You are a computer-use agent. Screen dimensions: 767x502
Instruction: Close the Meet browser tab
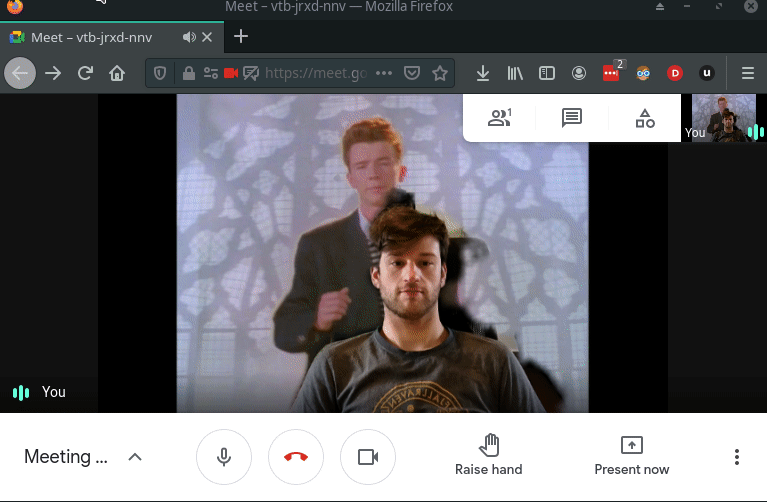(x=207, y=37)
